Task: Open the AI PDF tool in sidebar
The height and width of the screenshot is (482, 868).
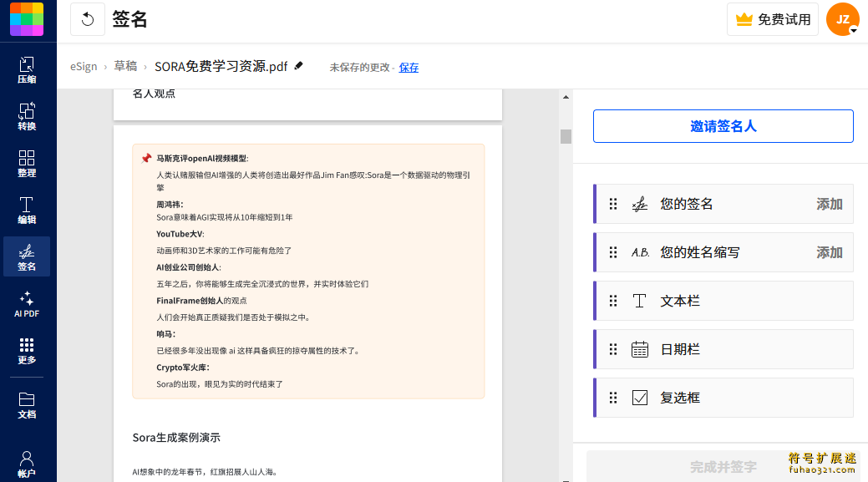Action: pos(27,304)
